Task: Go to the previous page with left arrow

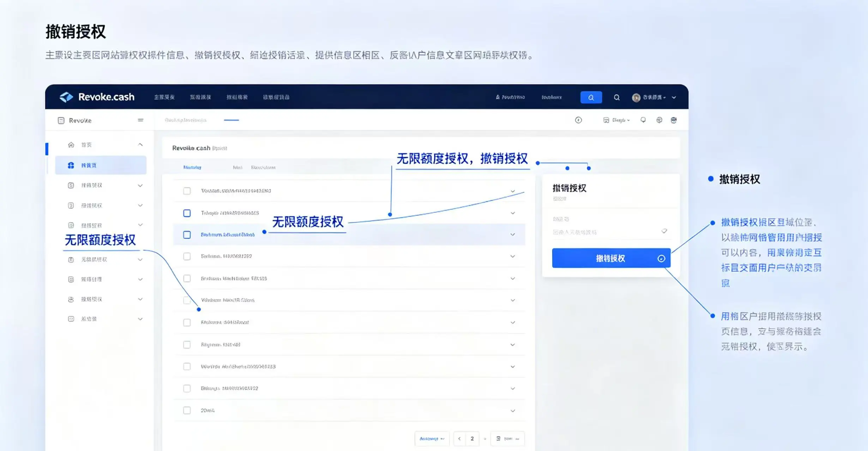Action: [x=459, y=439]
